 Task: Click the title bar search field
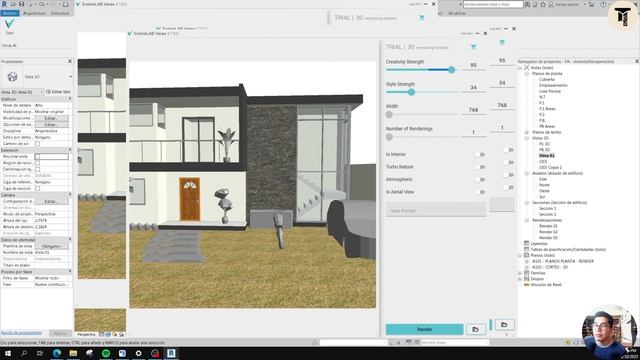pos(493,4)
